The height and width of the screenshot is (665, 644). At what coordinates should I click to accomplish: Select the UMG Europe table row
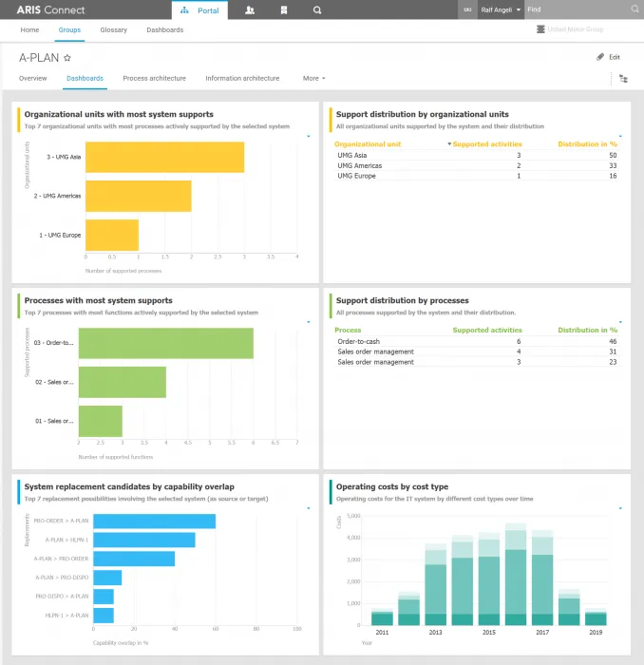(477, 176)
